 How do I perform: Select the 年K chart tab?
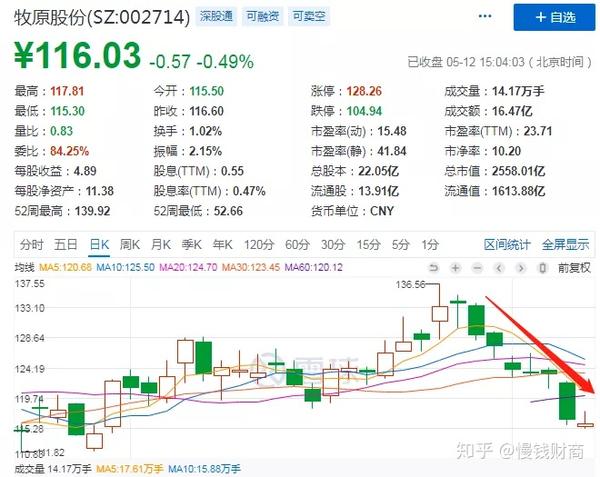tap(223, 244)
